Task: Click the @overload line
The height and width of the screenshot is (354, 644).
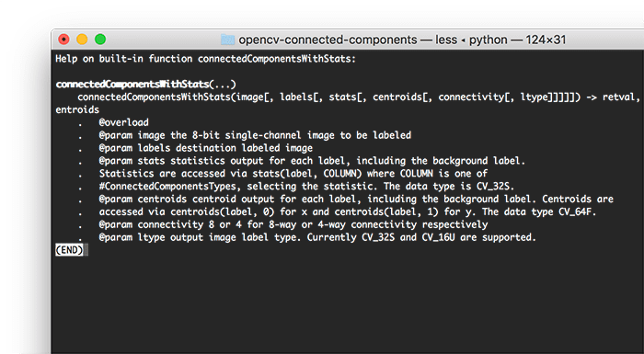Action: pos(123,122)
